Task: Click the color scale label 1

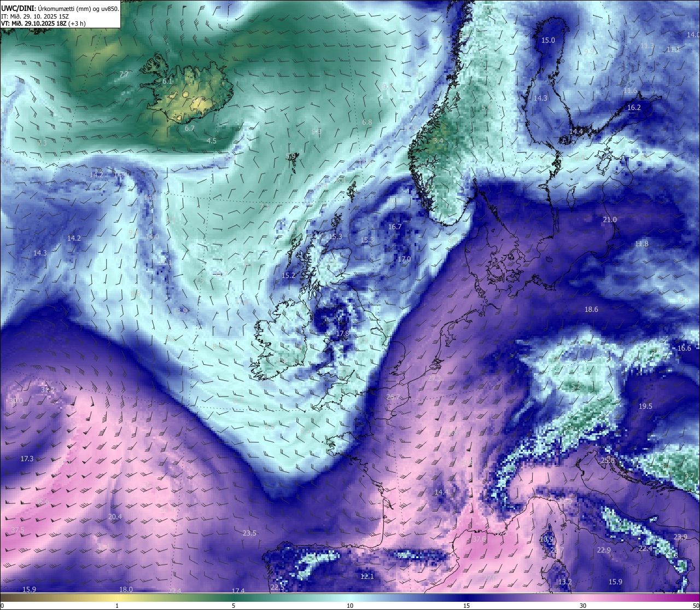Action: [x=117, y=606]
